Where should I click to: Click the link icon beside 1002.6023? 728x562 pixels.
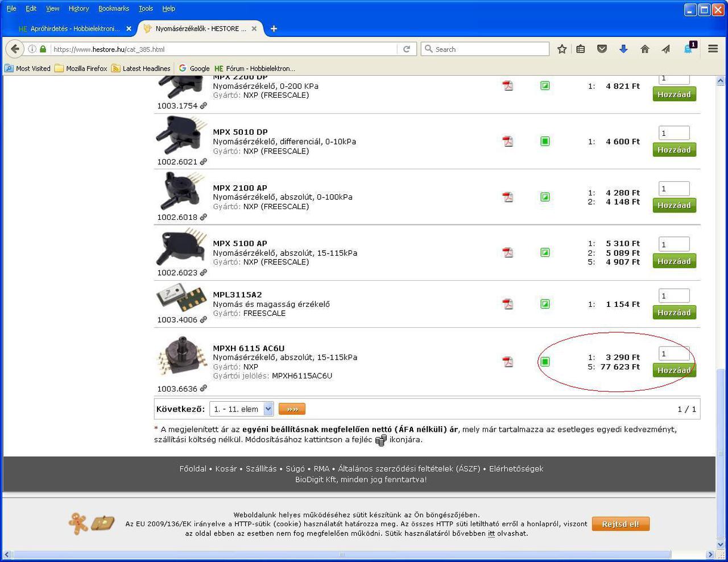click(x=204, y=273)
